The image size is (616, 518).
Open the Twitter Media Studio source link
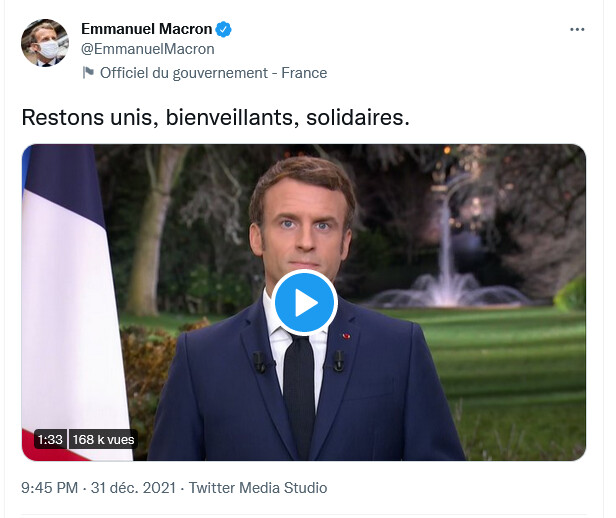(x=258, y=488)
